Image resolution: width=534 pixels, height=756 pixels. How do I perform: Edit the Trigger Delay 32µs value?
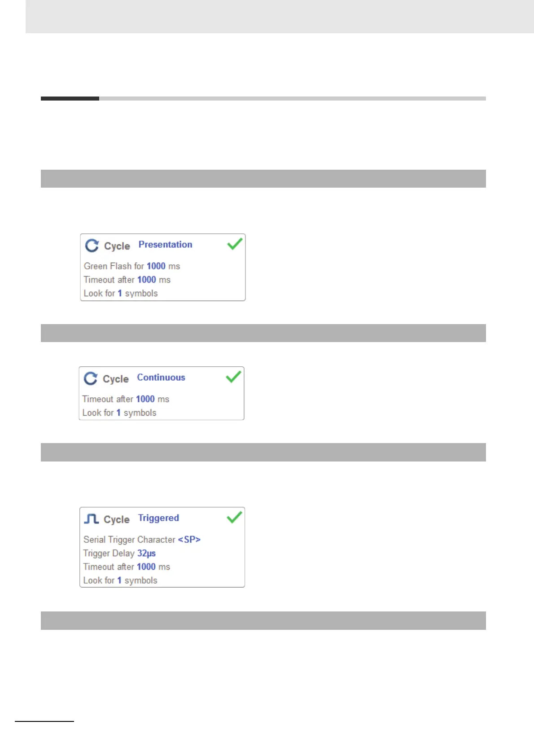[x=146, y=553]
